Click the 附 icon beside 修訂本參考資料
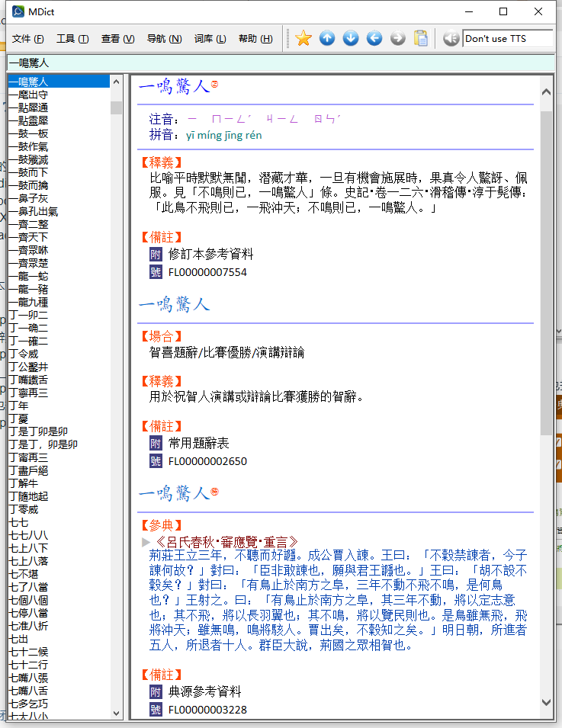 click(x=156, y=254)
